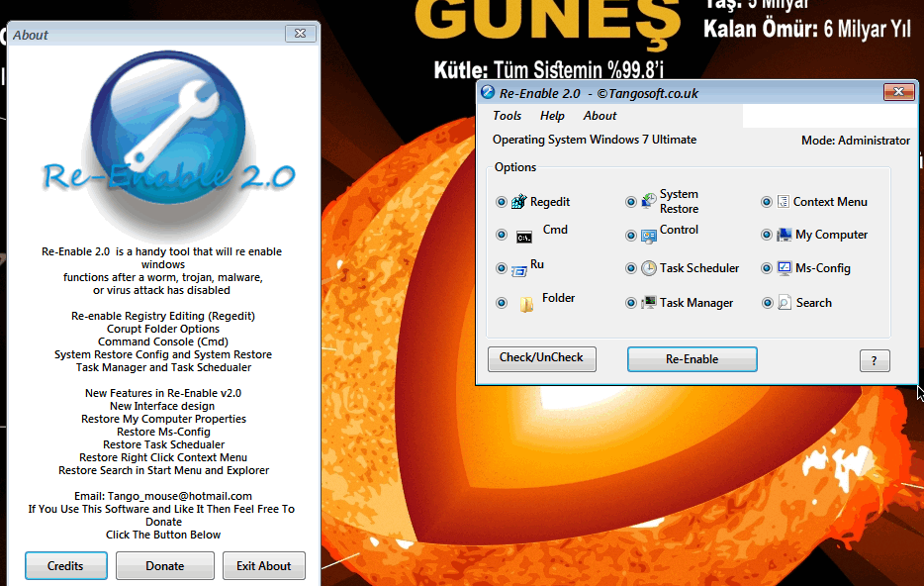This screenshot has width=924, height=586.
Task: Click the Task Manager icon
Action: [649, 303]
